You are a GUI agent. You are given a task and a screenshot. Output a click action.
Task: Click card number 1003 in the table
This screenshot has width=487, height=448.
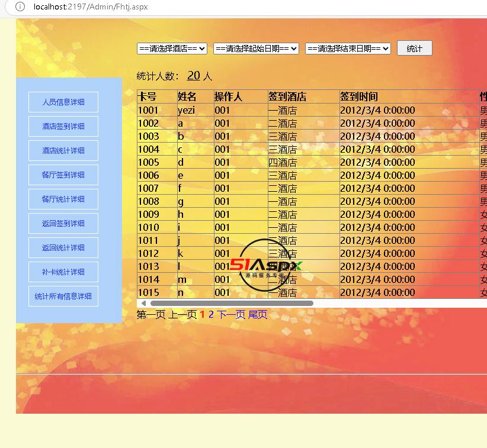(x=149, y=136)
